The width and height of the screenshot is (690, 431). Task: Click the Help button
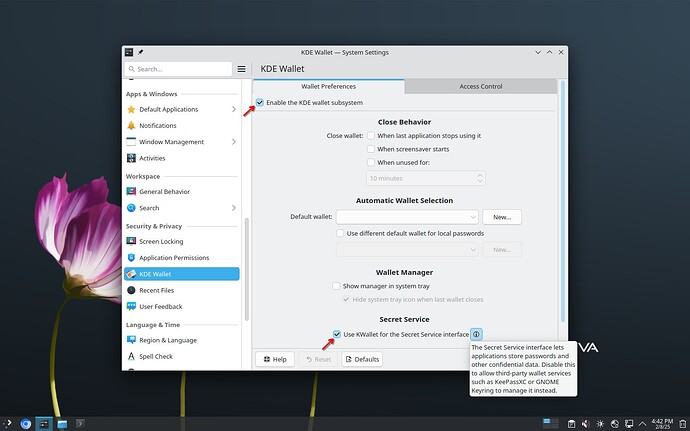click(275, 359)
